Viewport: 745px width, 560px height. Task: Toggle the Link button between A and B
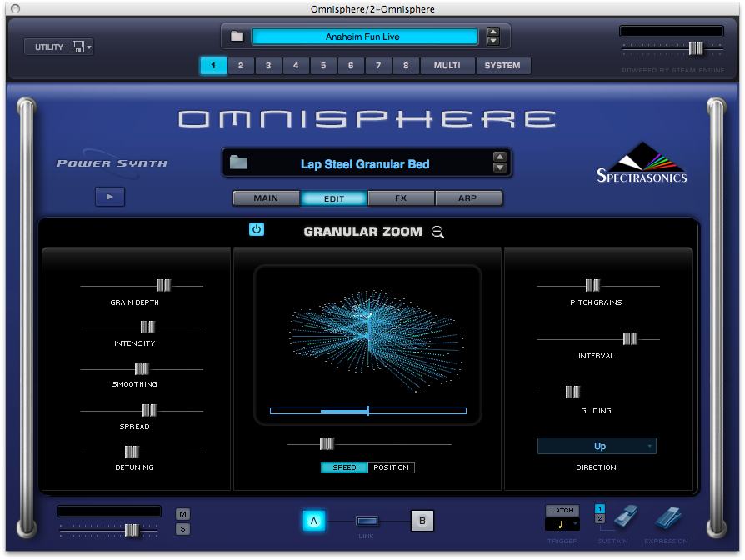(367, 522)
